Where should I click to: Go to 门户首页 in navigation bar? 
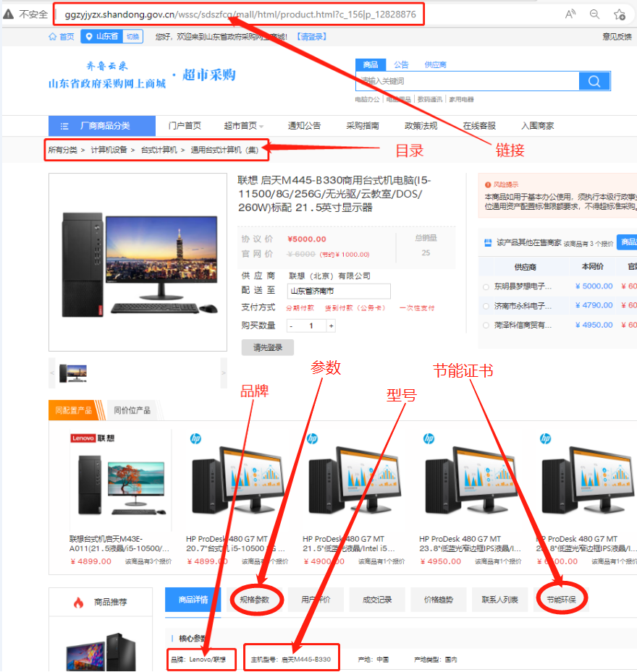click(185, 126)
